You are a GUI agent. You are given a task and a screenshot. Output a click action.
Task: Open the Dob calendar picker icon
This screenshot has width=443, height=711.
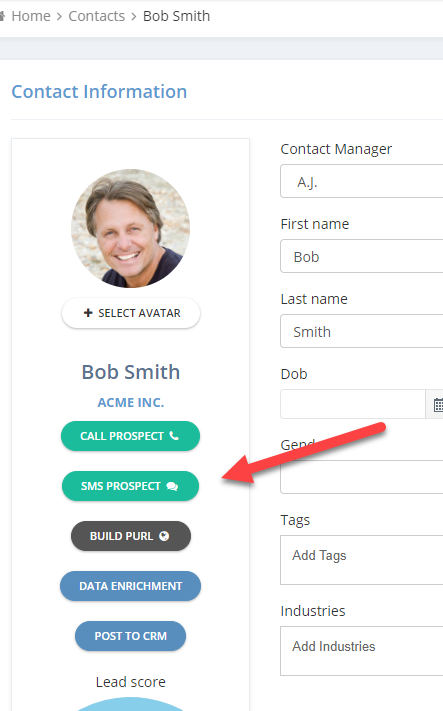click(x=437, y=404)
